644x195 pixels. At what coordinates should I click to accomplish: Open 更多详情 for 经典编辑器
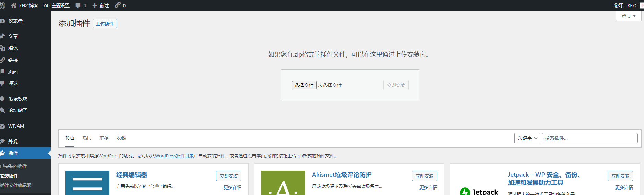232,187
